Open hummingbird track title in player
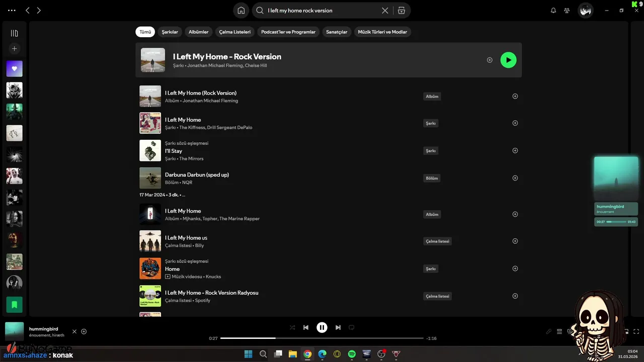 click(43, 329)
